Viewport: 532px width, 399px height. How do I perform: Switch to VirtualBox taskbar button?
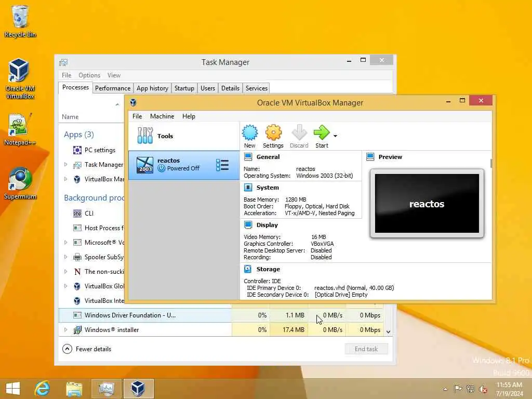point(138,389)
